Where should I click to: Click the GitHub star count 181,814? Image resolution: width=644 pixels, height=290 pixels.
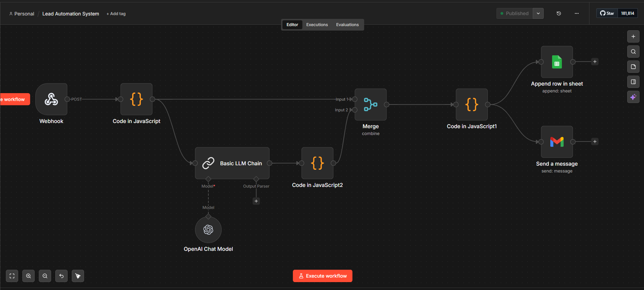(628, 13)
